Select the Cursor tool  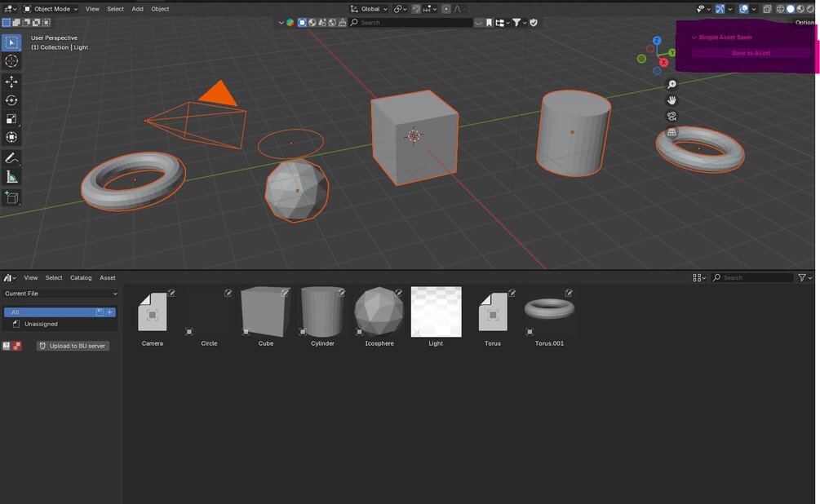(x=11, y=61)
